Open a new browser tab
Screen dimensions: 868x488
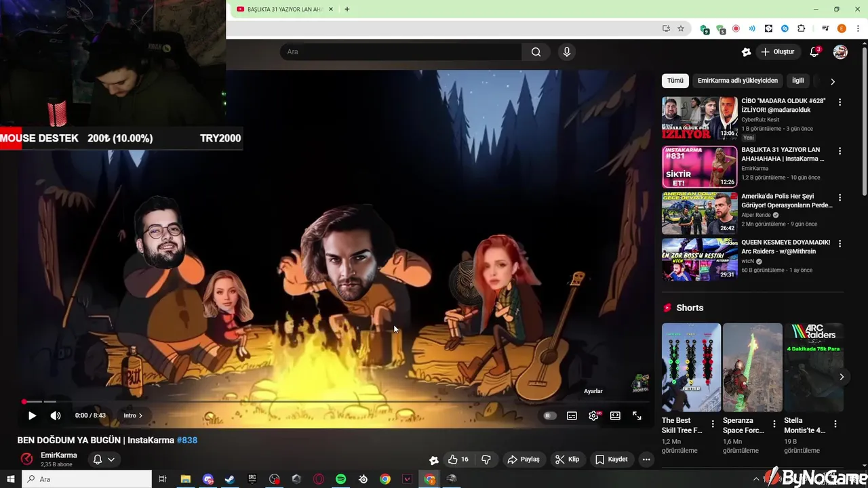pyautogui.click(x=347, y=9)
